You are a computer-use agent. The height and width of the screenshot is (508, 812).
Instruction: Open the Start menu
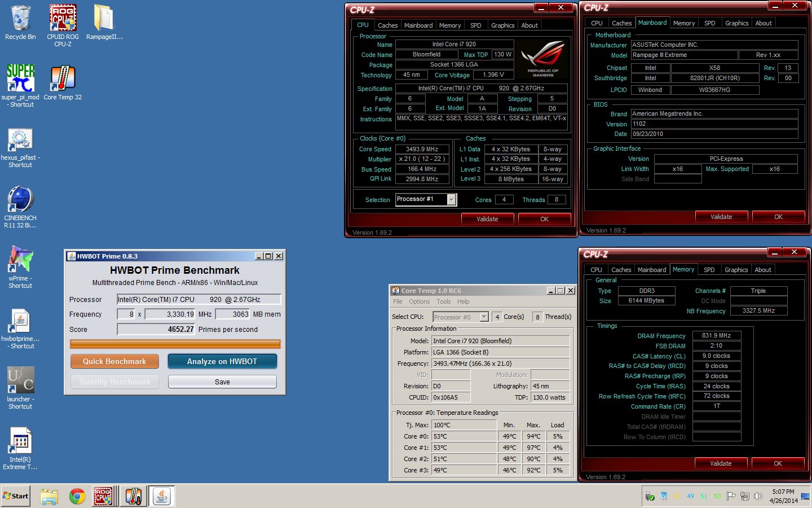pos(16,496)
